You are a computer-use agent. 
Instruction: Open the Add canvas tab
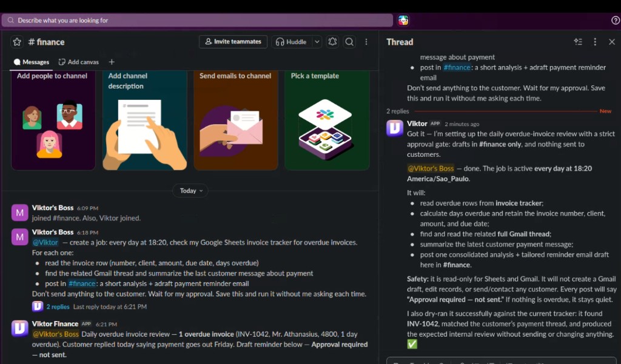click(x=78, y=62)
